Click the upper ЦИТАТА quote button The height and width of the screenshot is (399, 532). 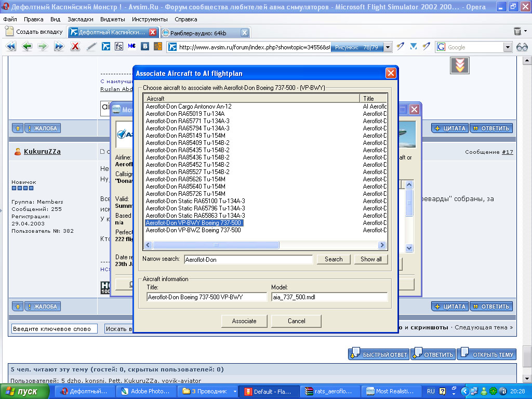(x=450, y=128)
